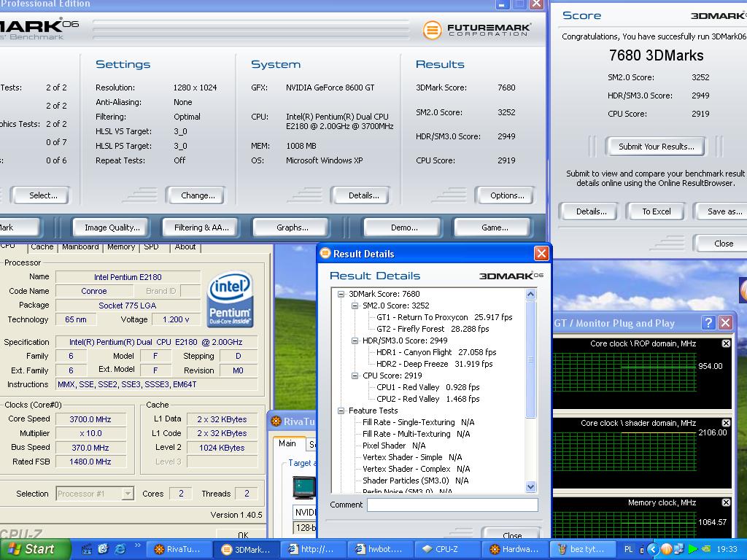Click Options... button under Results
This screenshot has width=747, height=560.
coord(507,195)
